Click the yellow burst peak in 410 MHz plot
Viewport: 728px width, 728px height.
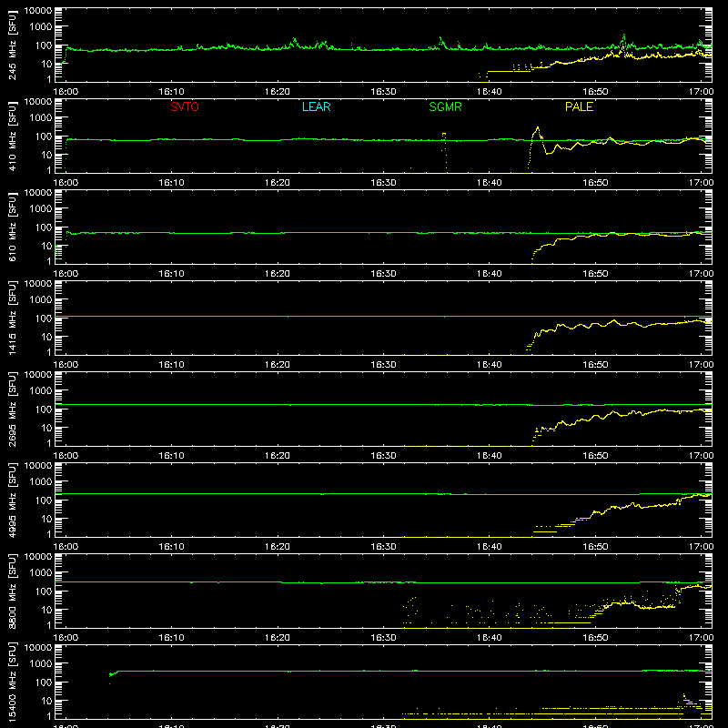click(x=538, y=127)
